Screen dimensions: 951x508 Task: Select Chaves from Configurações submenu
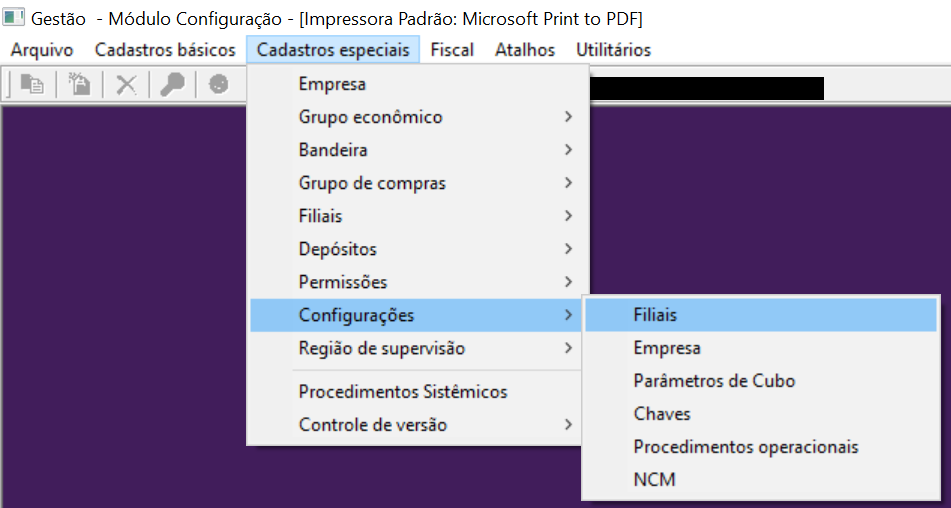click(x=662, y=414)
